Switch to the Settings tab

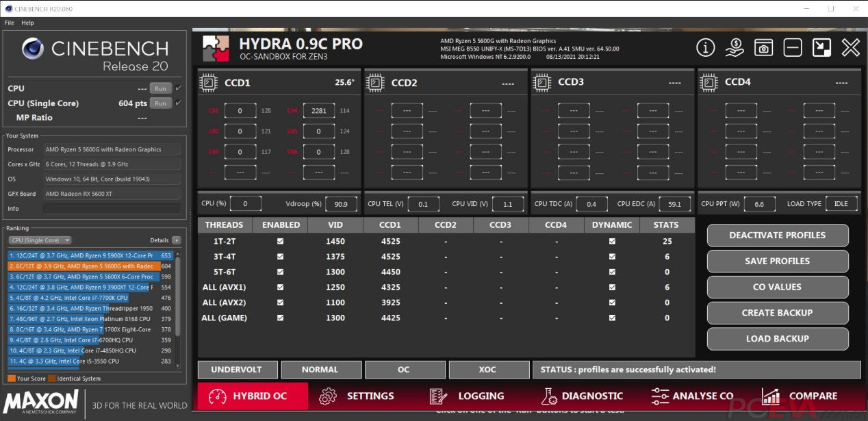tap(357, 396)
